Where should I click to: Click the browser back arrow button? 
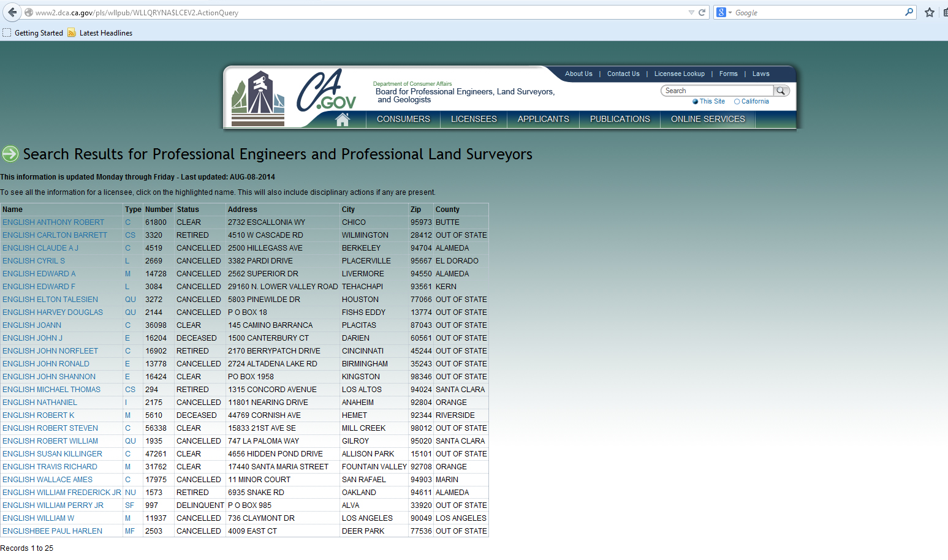click(x=12, y=12)
